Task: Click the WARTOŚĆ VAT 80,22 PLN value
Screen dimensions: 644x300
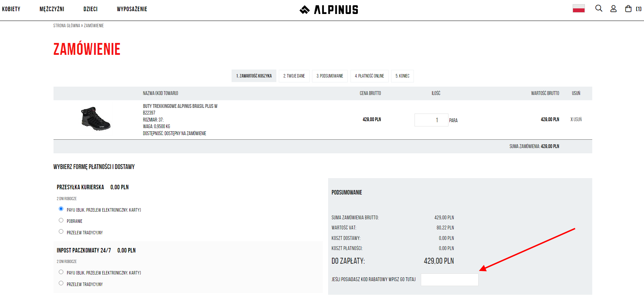Action: tap(445, 228)
